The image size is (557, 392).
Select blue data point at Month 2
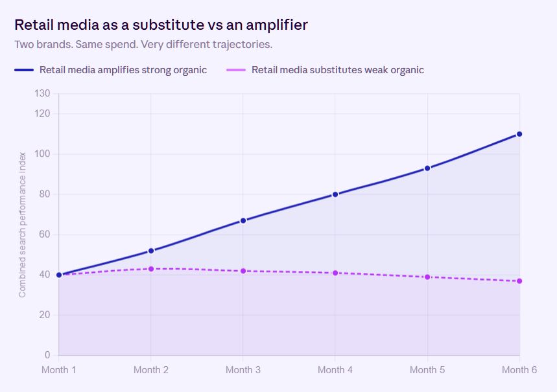[150, 251]
